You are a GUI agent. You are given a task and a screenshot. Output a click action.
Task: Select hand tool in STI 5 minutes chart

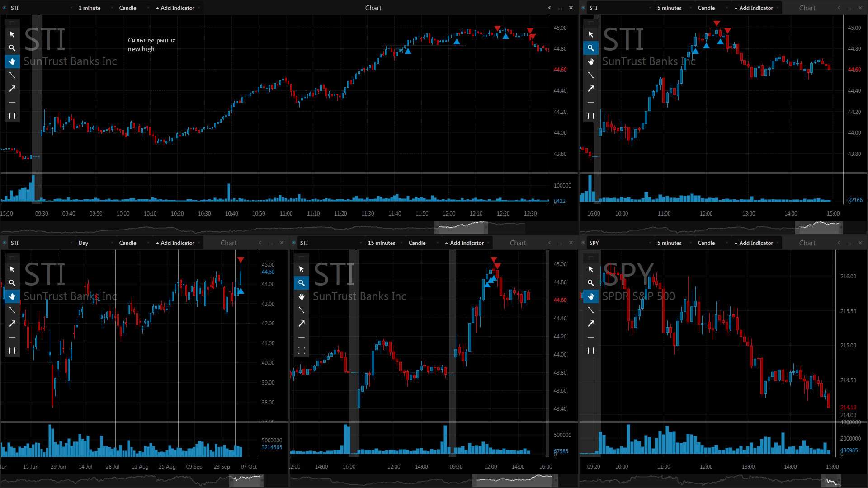[591, 61]
